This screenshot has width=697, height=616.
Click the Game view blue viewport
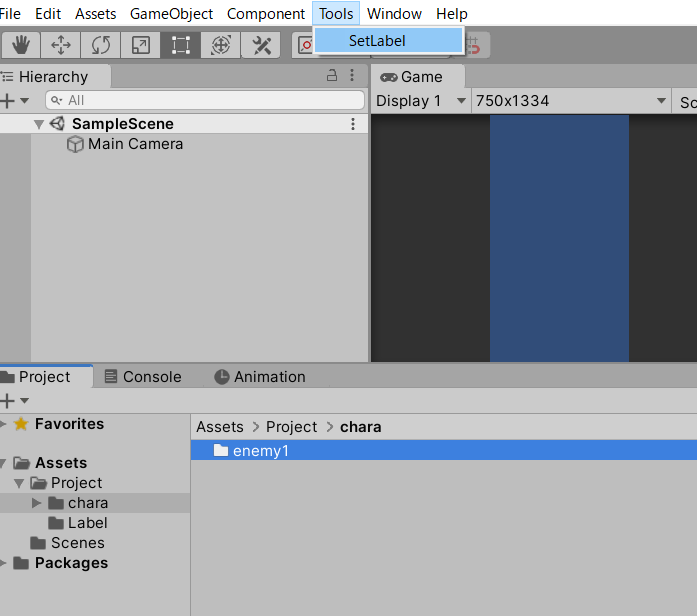(559, 238)
